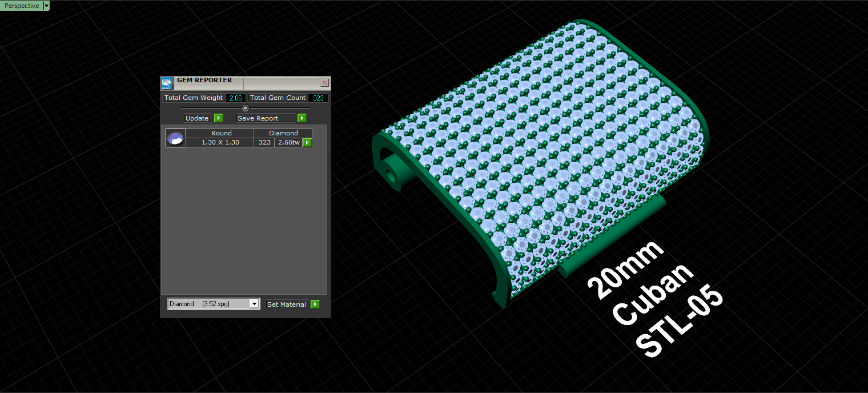Click the 1.30 X 1.30 size cell
Screen dimensions: 868x393
tap(220, 142)
